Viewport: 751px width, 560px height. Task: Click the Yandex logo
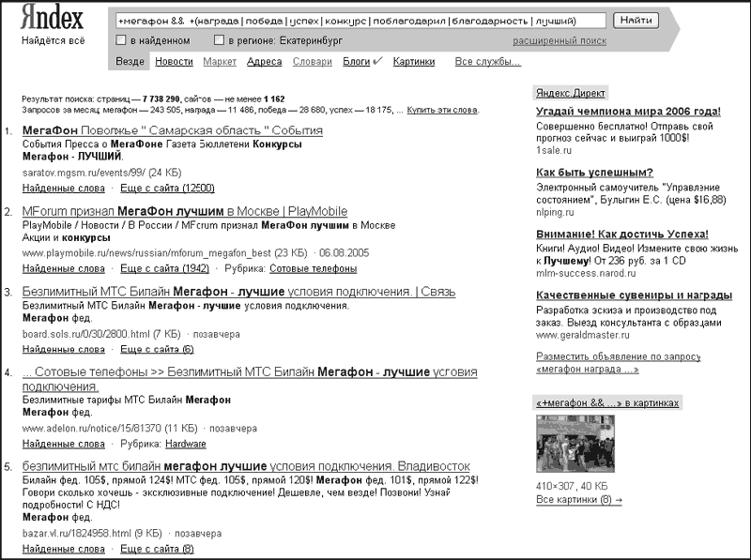coord(53,18)
